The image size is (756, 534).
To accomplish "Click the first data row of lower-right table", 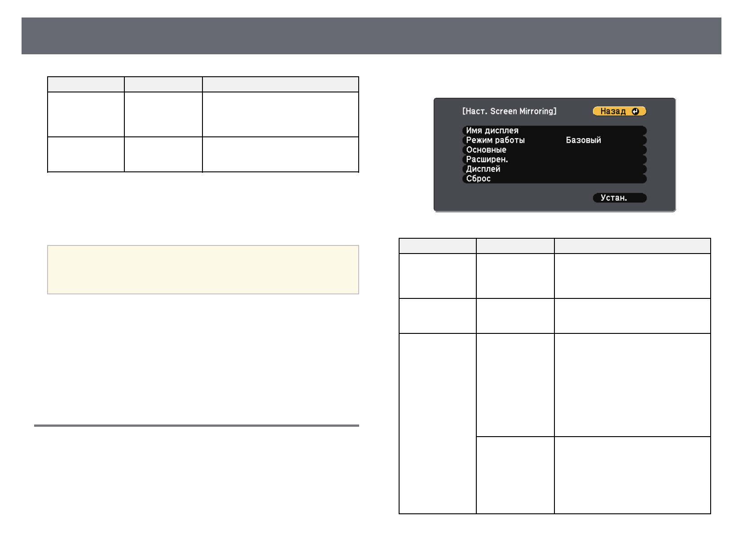I will pos(554,276).
